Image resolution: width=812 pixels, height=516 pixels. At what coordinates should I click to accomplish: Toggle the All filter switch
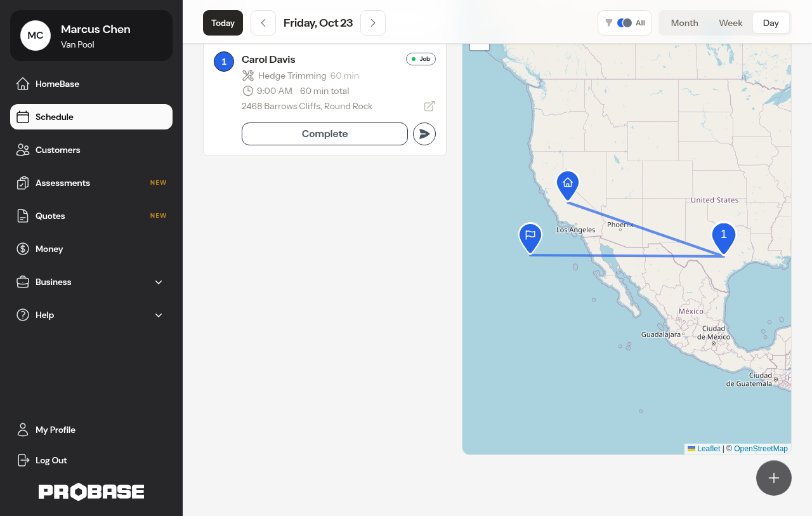coord(624,23)
